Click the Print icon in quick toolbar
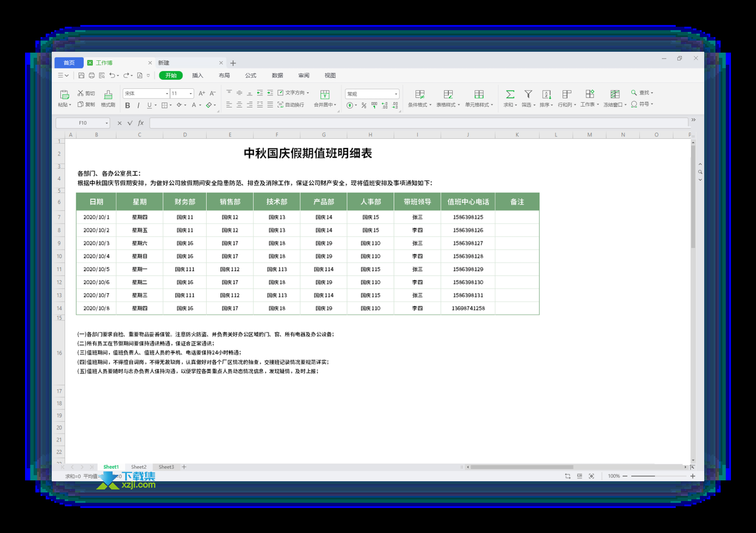Image resolution: width=756 pixels, height=533 pixels. pos(91,75)
